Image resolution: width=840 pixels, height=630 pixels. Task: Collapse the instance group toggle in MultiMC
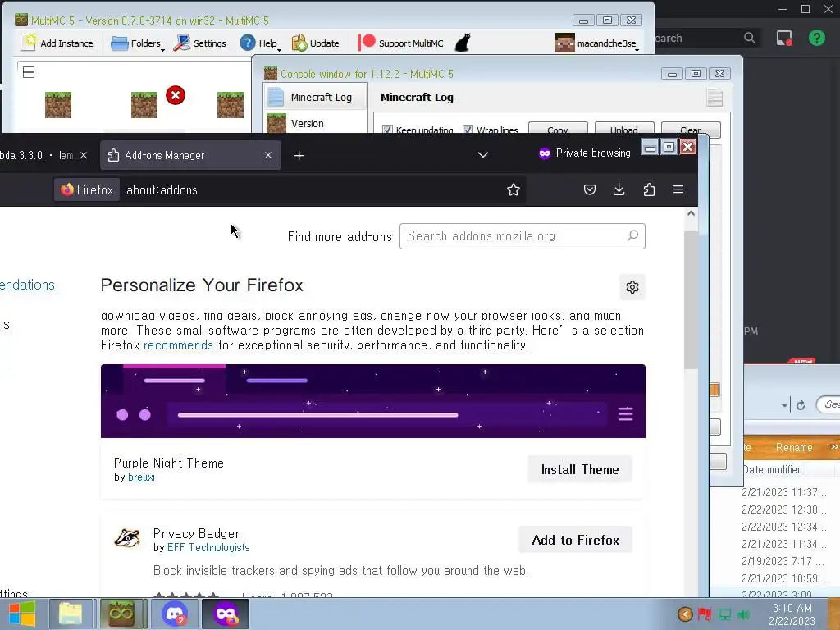pos(29,72)
